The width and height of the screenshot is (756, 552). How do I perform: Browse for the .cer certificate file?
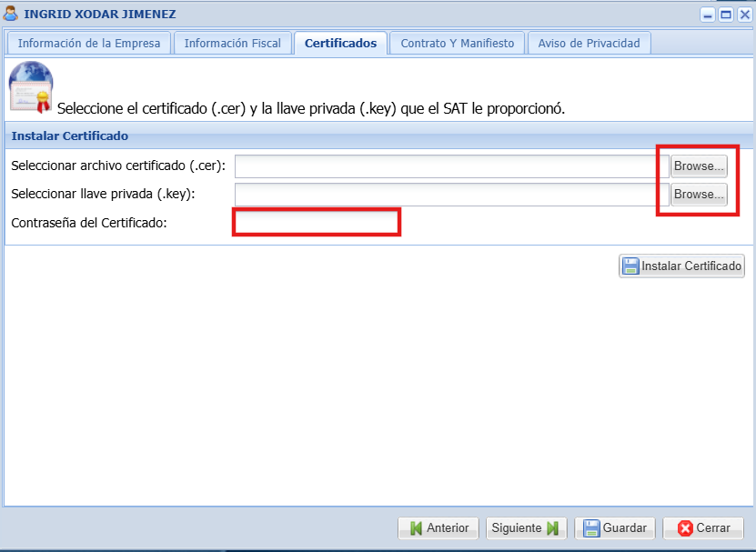[699, 166]
